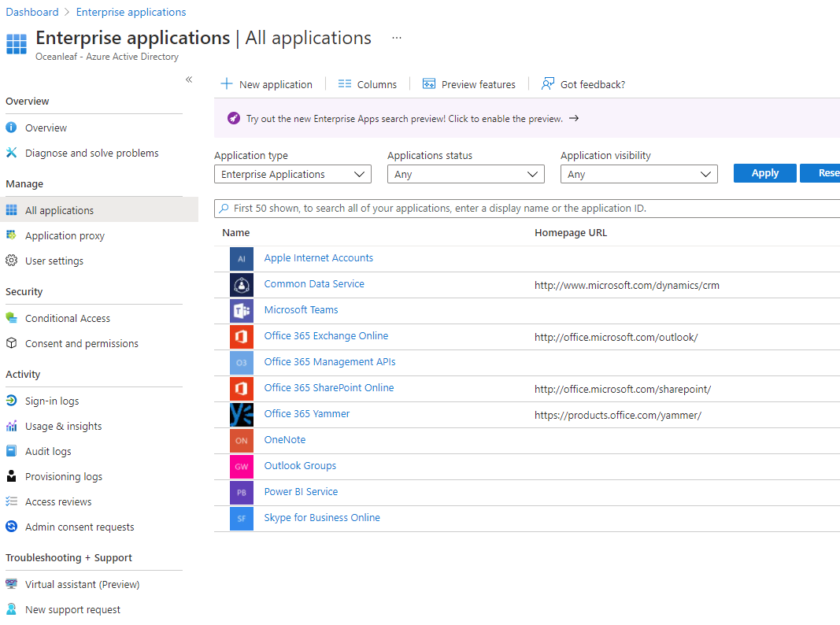Open the Applications status dropdown
The width and height of the screenshot is (840, 625).
click(x=465, y=174)
